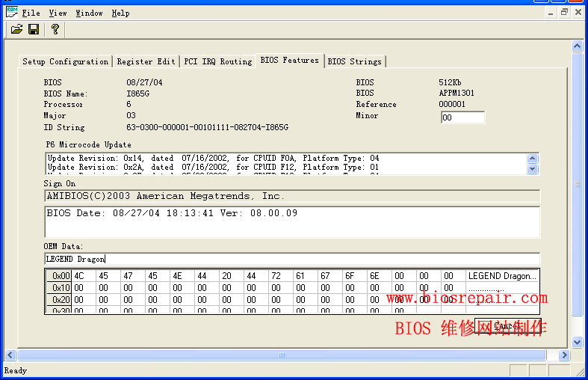Click the AMIBIOS sign-on copyright field
Viewport: 588px width, 380px height.
292,197
